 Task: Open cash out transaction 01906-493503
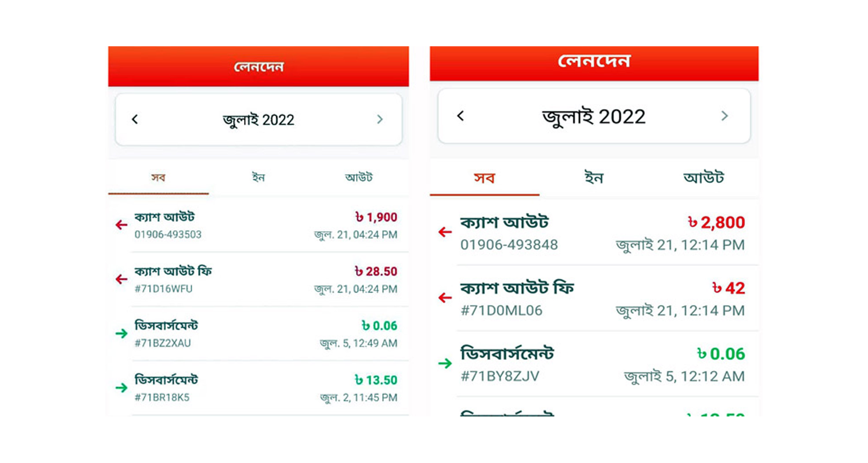(x=258, y=225)
